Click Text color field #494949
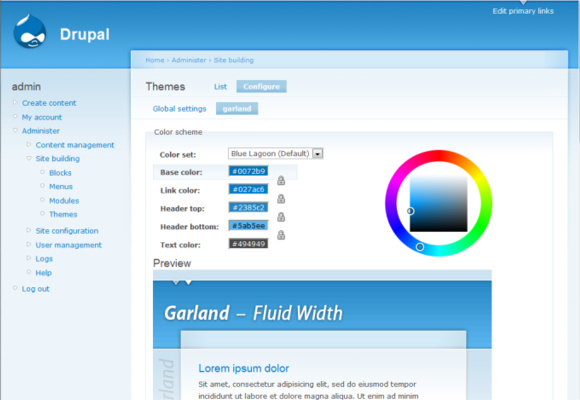This screenshot has height=400, width=580. (248, 243)
